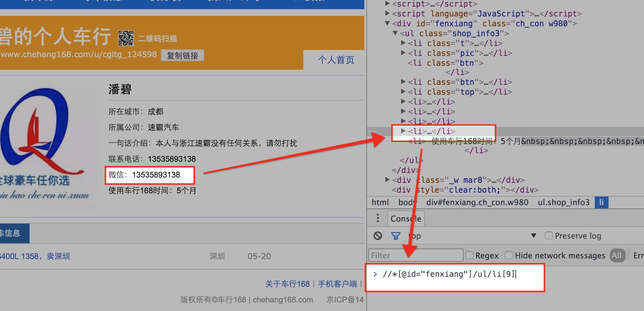Open the 手机客户端 footer link

coord(337,284)
